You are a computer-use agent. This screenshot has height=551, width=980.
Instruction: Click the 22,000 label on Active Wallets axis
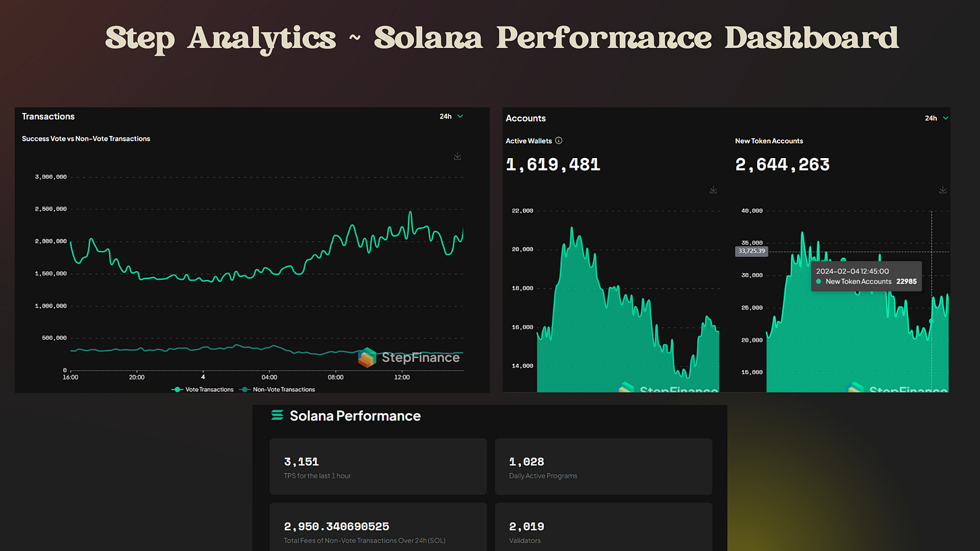tap(522, 211)
